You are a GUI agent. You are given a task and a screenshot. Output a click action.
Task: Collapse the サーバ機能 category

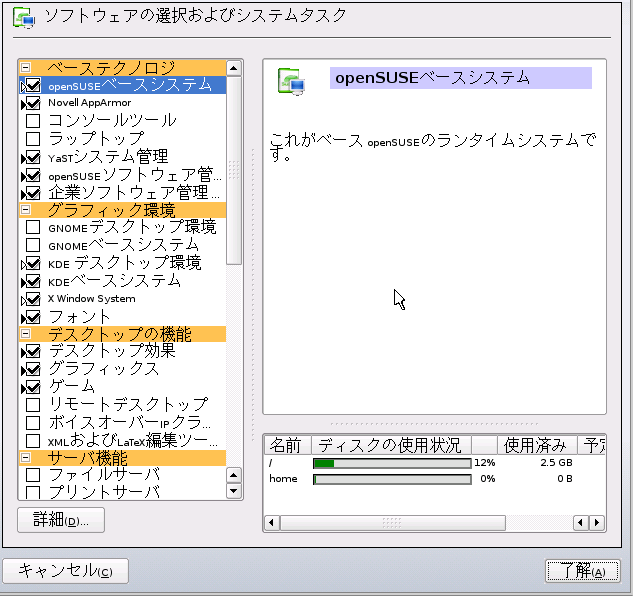25,457
